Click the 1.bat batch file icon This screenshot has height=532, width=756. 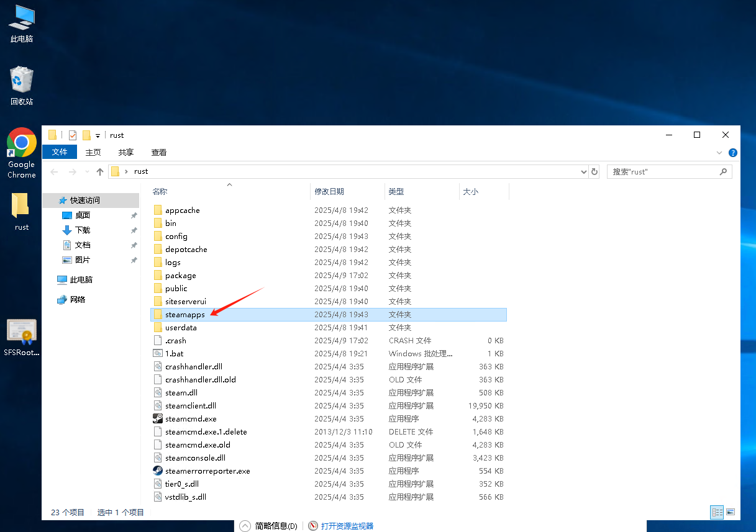(x=158, y=354)
